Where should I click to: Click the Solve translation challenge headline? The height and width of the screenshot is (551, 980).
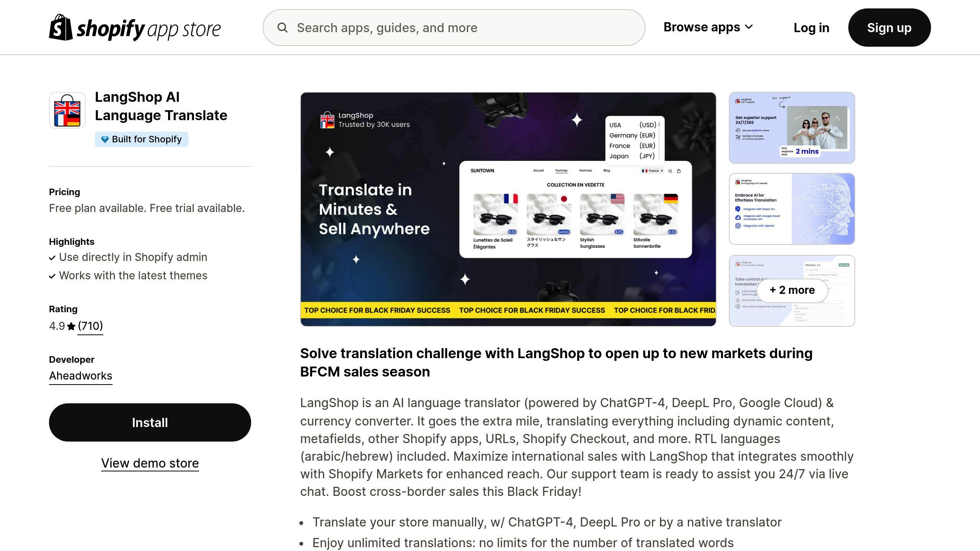tap(556, 362)
